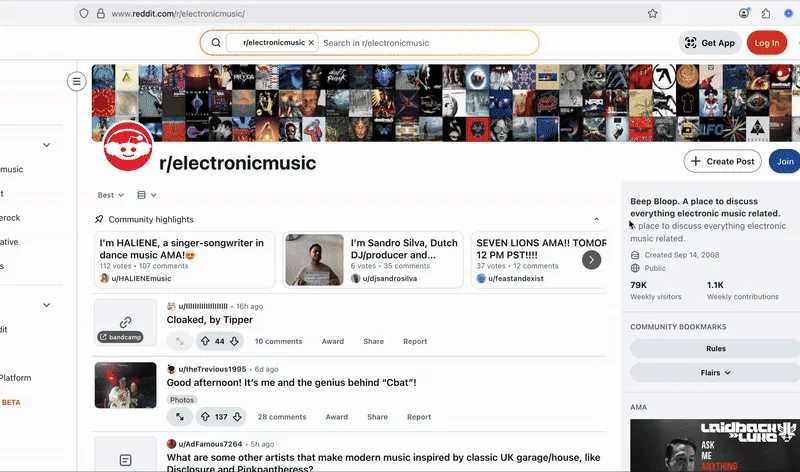This screenshot has height=472, width=800.
Task: Expand the Flairs dropdown
Action: [715, 372]
